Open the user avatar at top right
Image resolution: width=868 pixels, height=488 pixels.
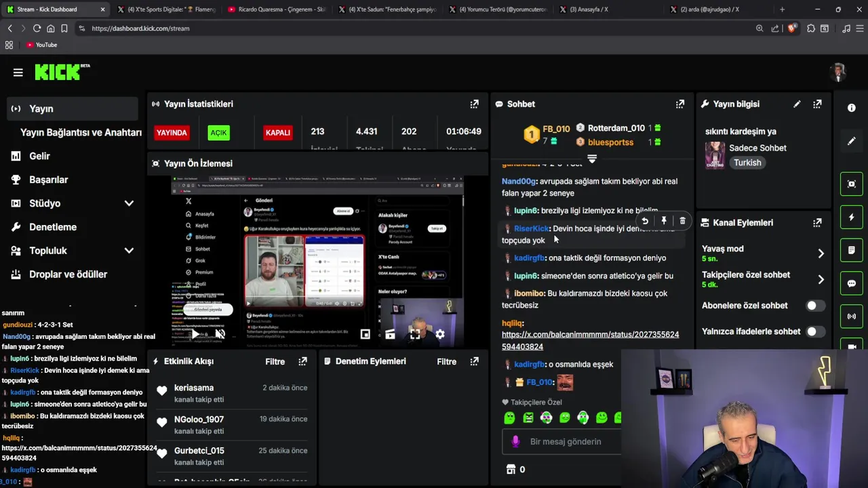tap(839, 72)
